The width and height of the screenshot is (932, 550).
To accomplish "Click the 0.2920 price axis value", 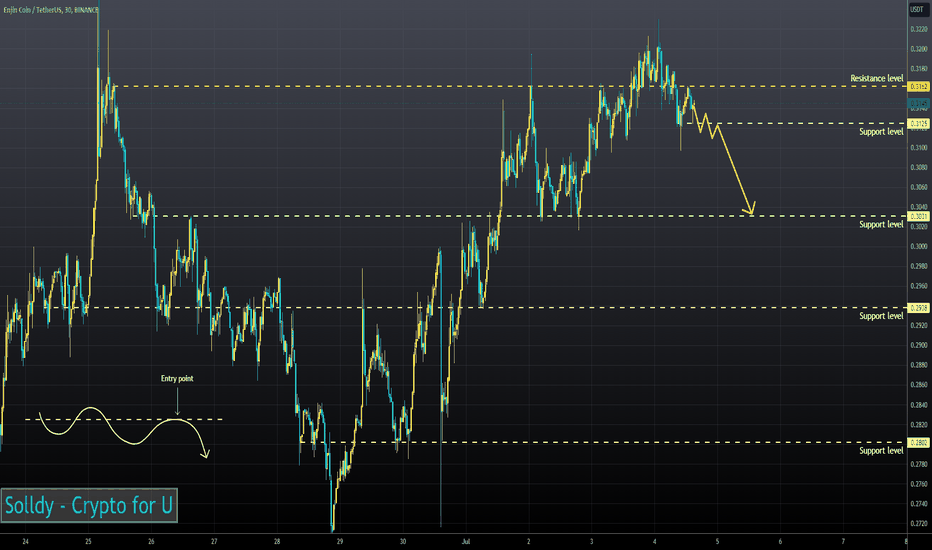I will [918, 326].
